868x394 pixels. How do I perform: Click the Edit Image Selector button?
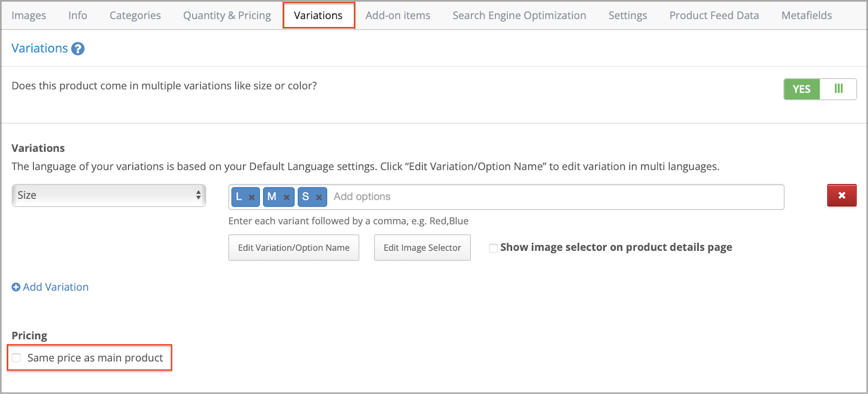[x=422, y=247]
